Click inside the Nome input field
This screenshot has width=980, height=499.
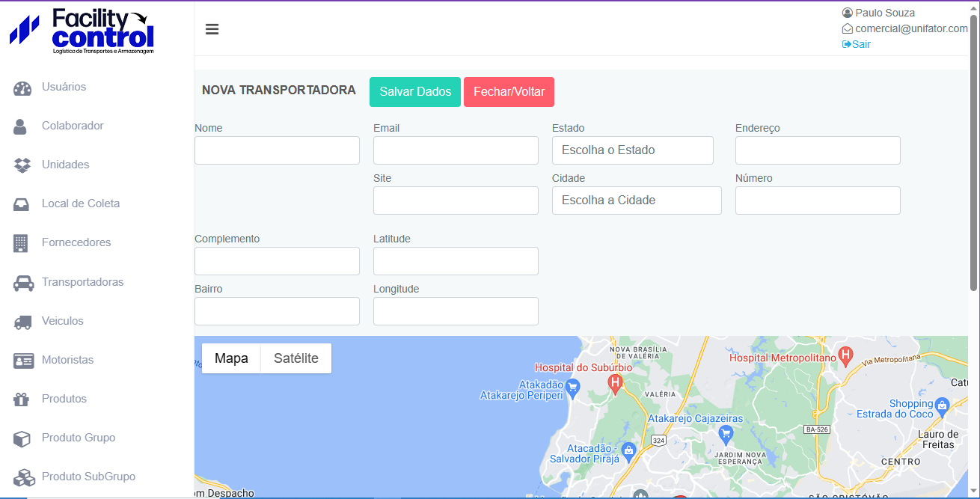pyautogui.click(x=276, y=150)
